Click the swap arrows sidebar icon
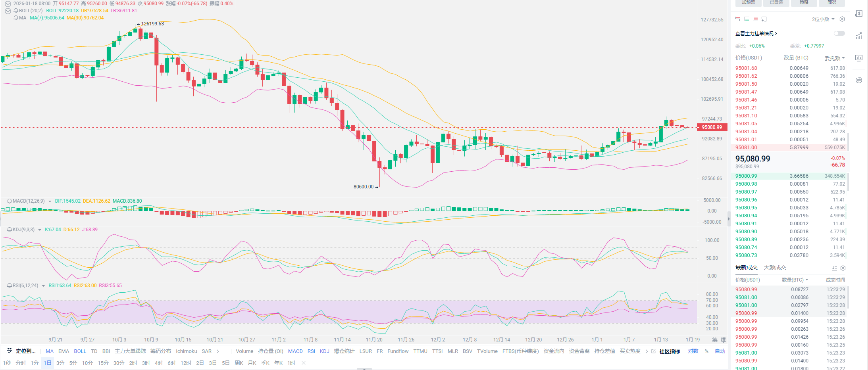Viewport: 868px width, 370px height. [859, 80]
